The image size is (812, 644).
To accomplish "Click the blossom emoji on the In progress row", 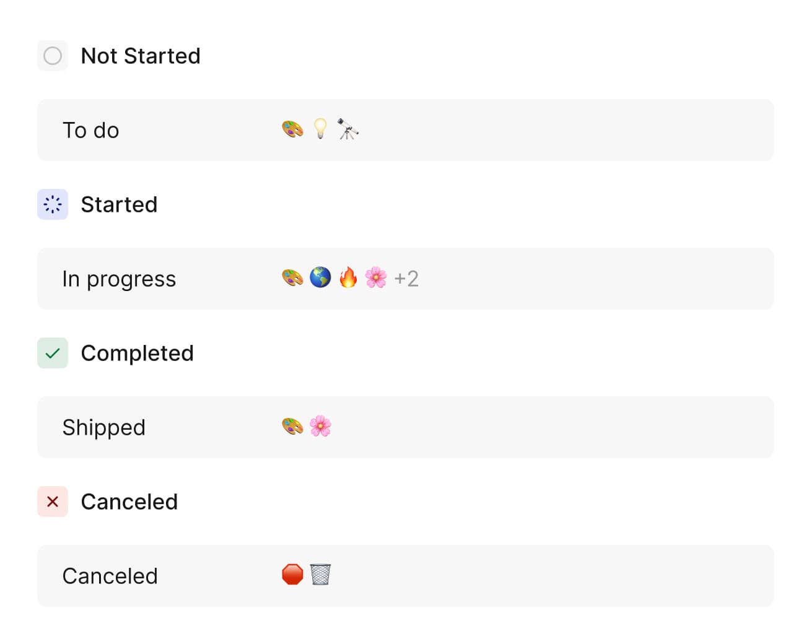I will pyautogui.click(x=376, y=277).
